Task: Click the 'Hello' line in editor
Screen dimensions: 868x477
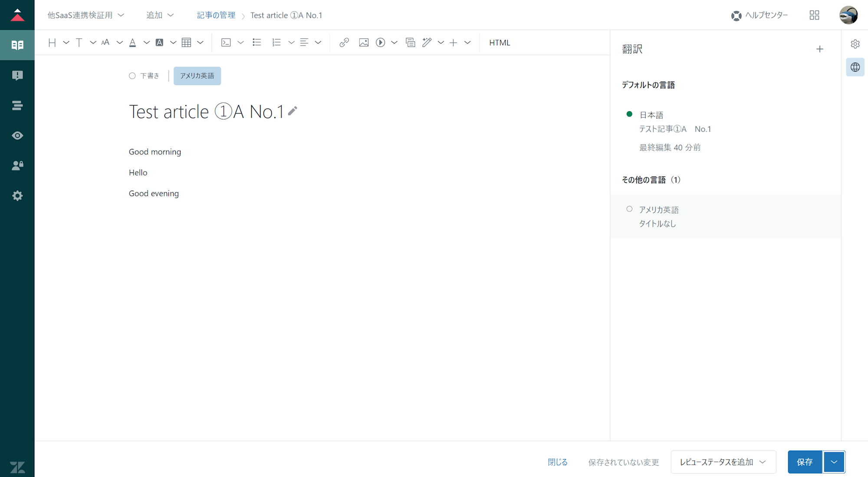Action: 138,172
